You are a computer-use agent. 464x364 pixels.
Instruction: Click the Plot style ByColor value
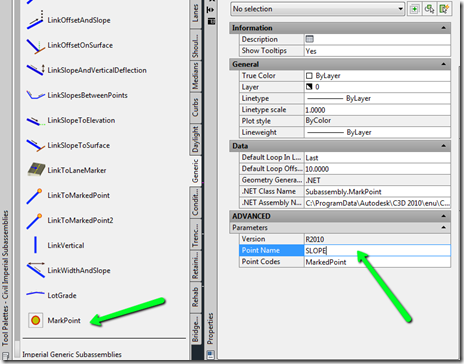point(377,121)
